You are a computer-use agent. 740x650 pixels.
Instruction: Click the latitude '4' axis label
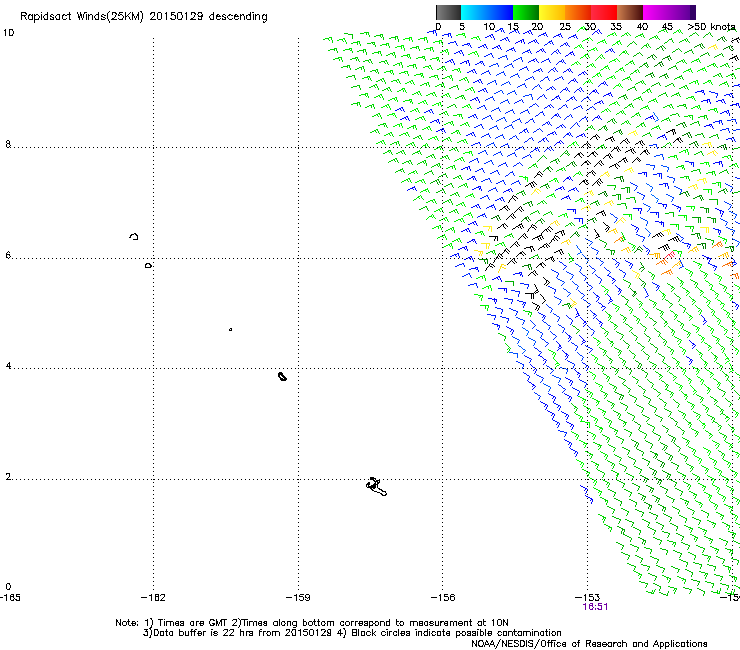[x=8, y=366]
